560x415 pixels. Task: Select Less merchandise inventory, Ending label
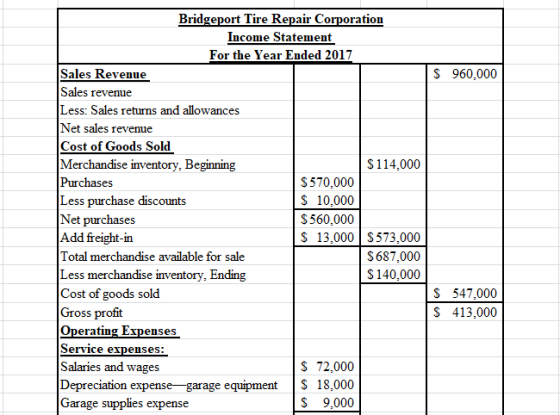pyautogui.click(x=153, y=275)
